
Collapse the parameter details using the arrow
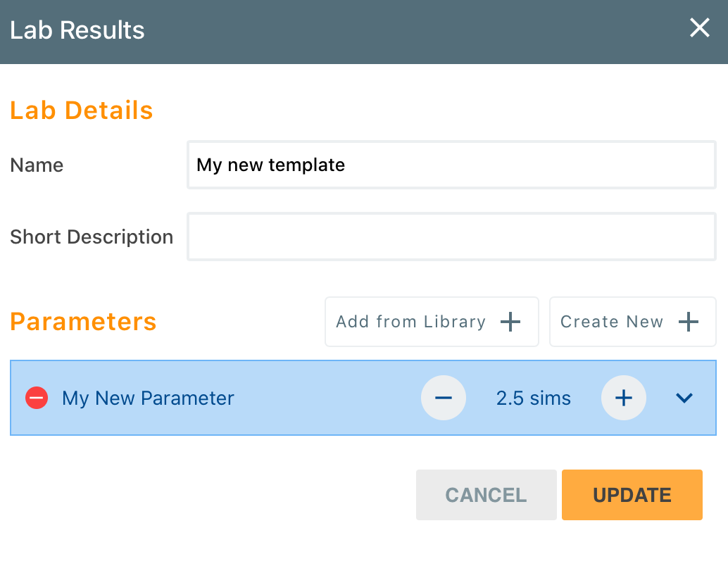click(x=684, y=398)
